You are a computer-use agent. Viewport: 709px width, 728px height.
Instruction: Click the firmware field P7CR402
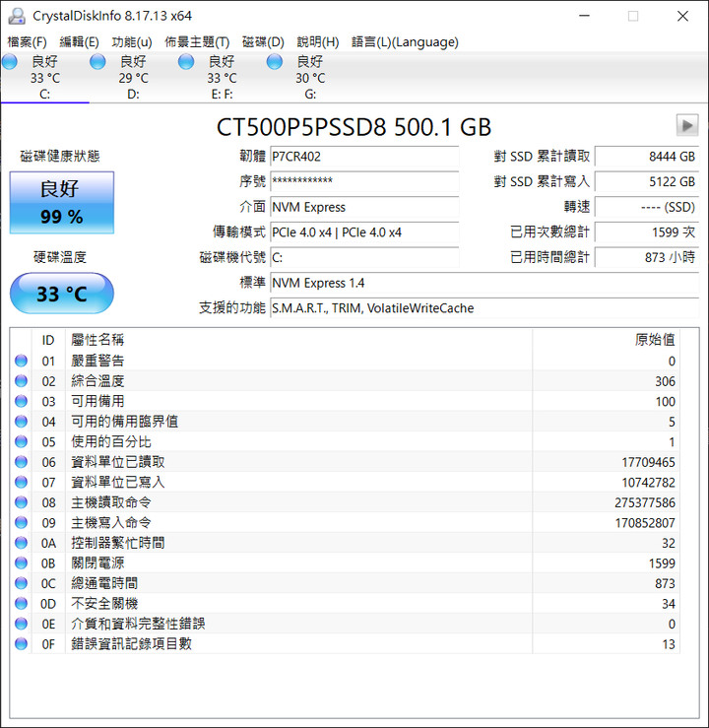point(364,157)
